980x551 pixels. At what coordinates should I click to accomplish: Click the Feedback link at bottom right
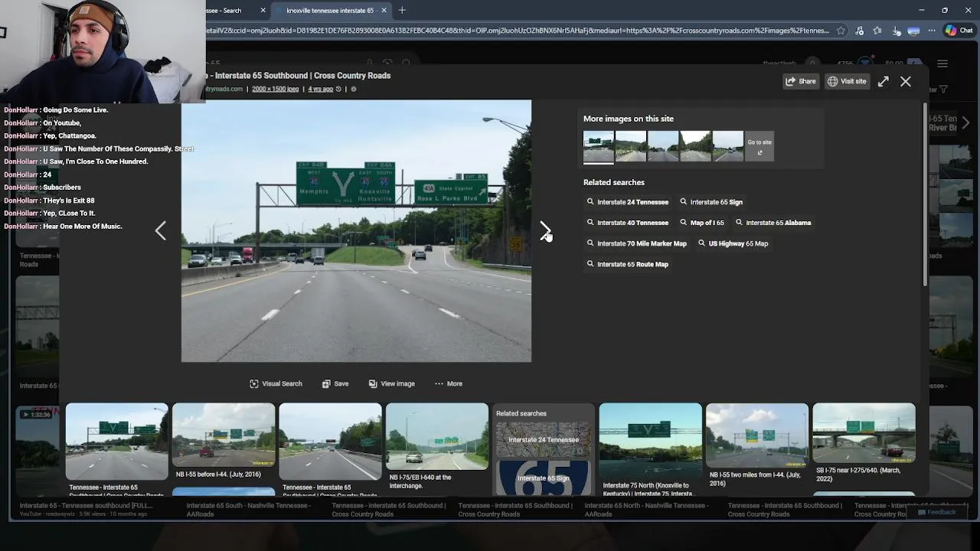click(x=937, y=512)
